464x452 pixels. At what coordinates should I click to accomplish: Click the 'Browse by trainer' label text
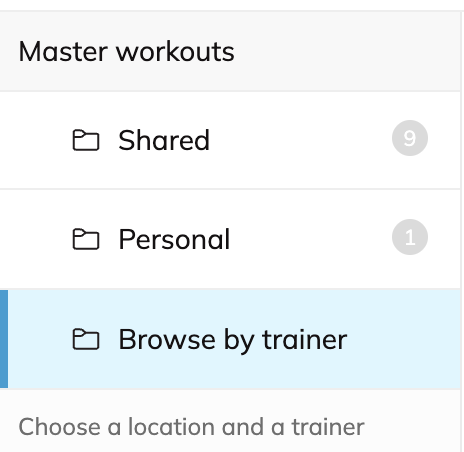[x=233, y=340]
